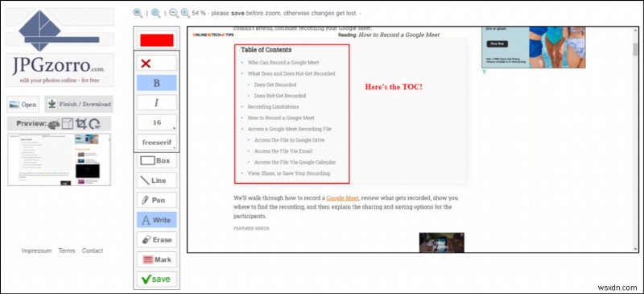Click the '54 %' zoom level text
Viewport: 644px width, 294px height.
point(198,13)
